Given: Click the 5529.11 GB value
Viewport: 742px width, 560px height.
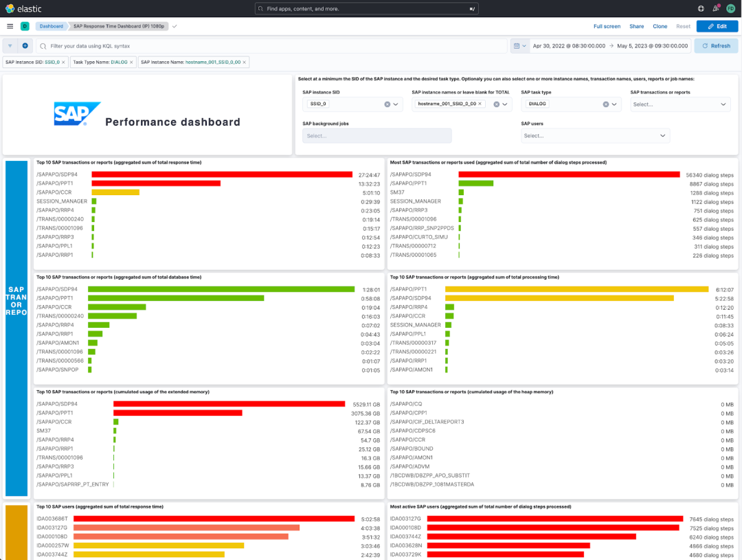Looking at the screenshot, I should (x=366, y=405).
